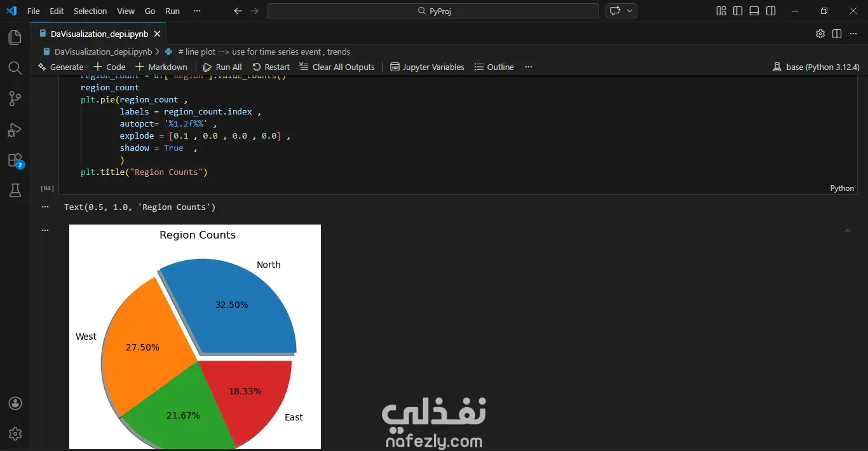Open the Copilot chat icon
Screen dimensions: 868x451
614,11
